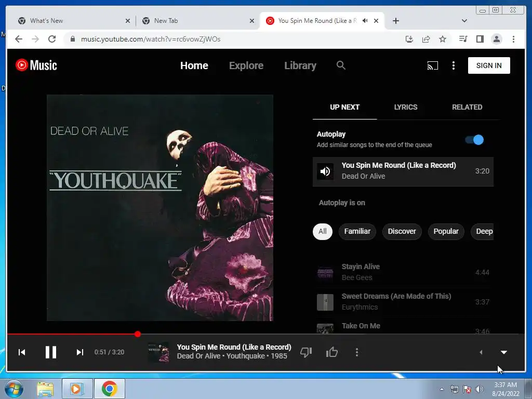
Task: Switch to Up Next tab
Action: pyautogui.click(x=344, y=107)
